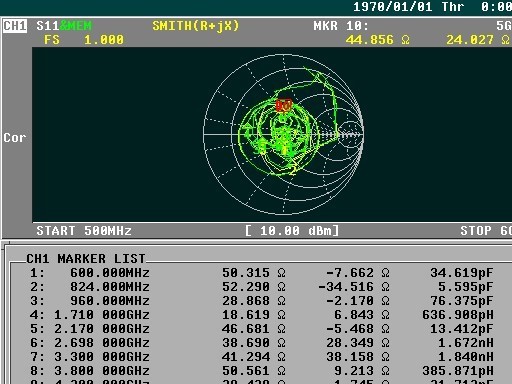This screenshot has height=384, width=512.
Task: Click the 44.856 Ω resistance readout
Action: click(x=378, y=40)
